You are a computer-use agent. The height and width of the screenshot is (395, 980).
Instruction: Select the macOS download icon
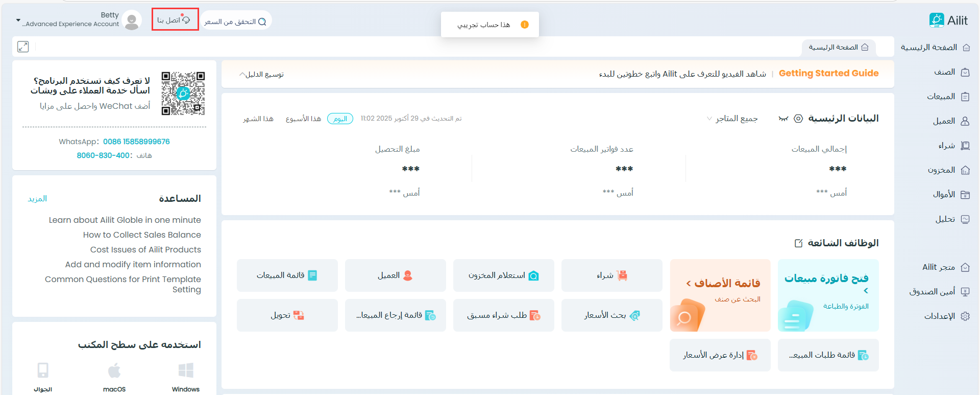(114, 371)
